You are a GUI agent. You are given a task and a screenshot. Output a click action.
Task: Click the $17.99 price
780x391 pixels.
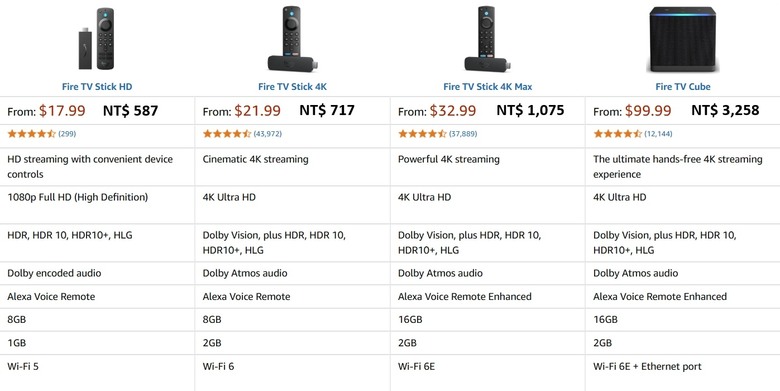click(x=62, y=110)
